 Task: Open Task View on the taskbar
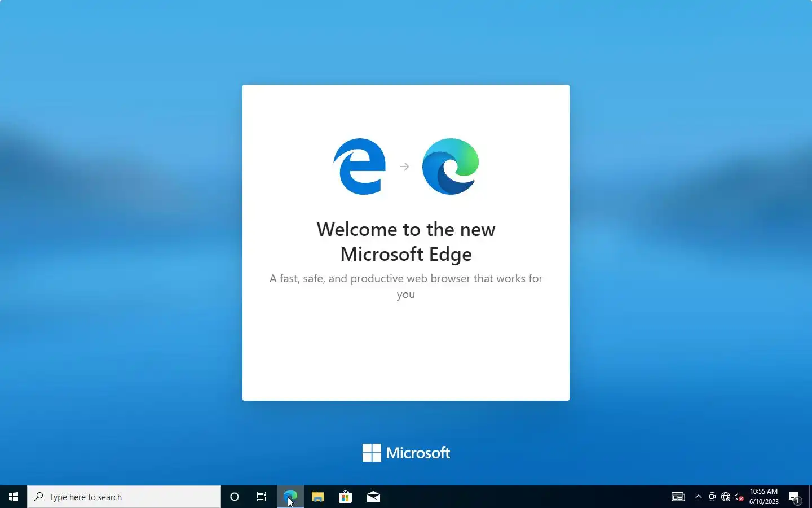coord(262,497)
